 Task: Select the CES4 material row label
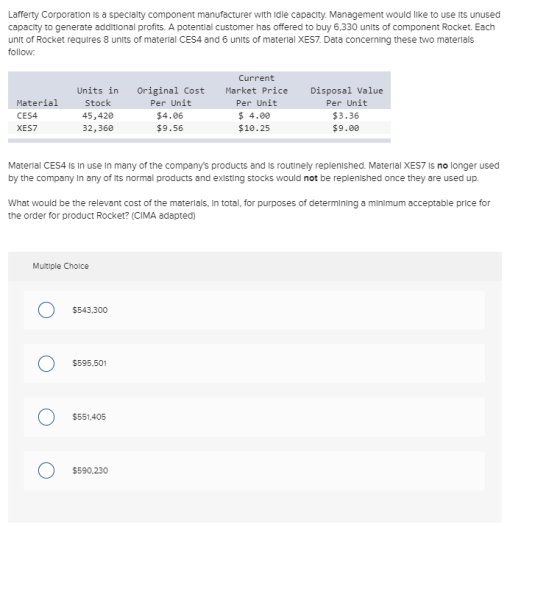27,116
